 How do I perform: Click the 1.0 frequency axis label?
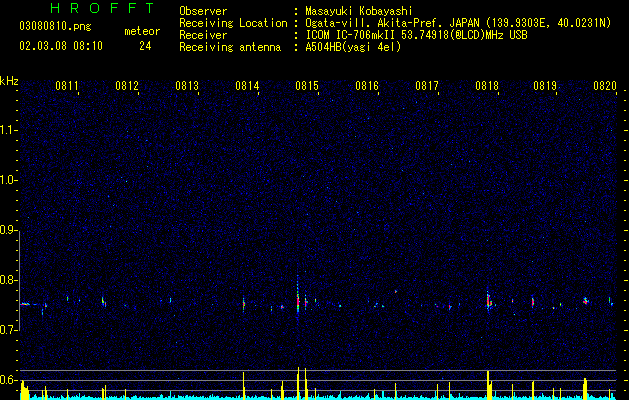9,180
